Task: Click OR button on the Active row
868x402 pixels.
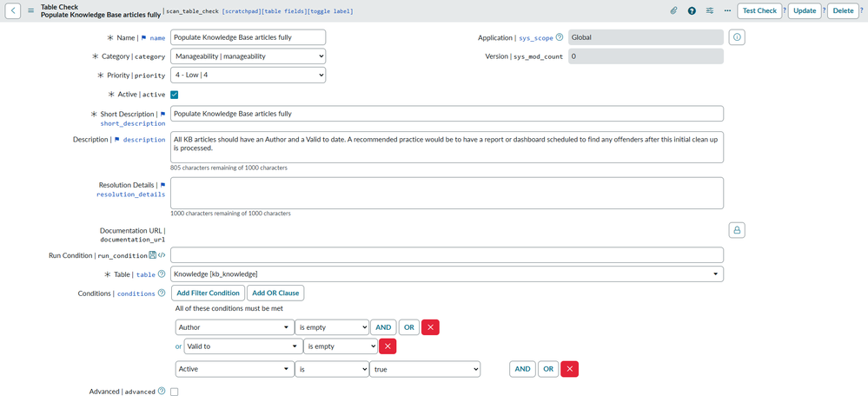Action: [548, 369]
